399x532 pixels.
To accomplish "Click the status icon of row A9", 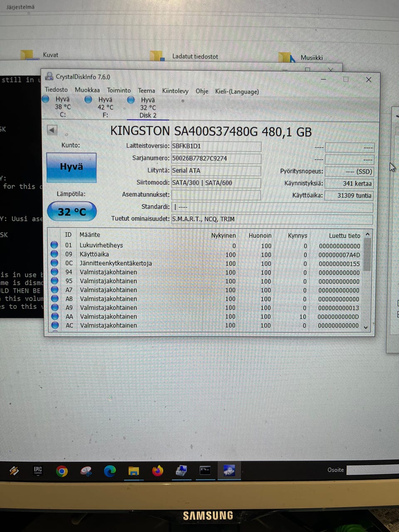I will tap(54, 307).
